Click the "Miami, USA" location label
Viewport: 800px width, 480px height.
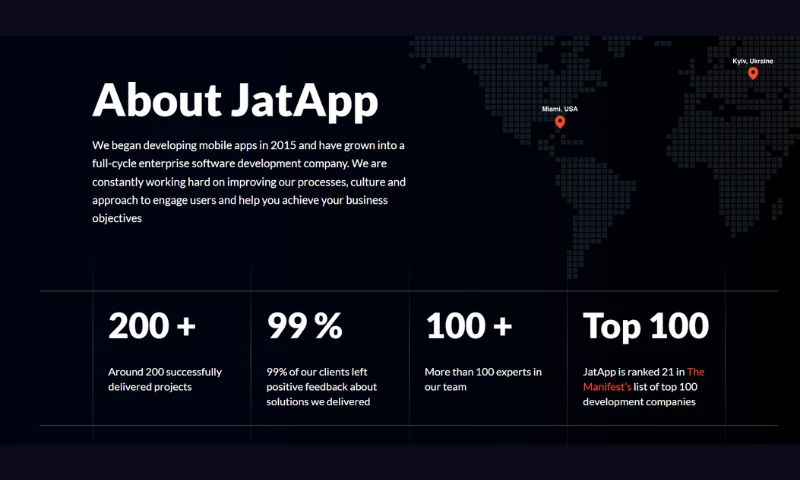tap(560, 108)
